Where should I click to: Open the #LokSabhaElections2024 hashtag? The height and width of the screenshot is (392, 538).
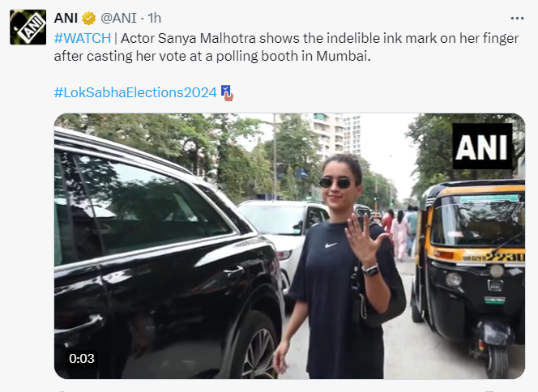[135, 92]
